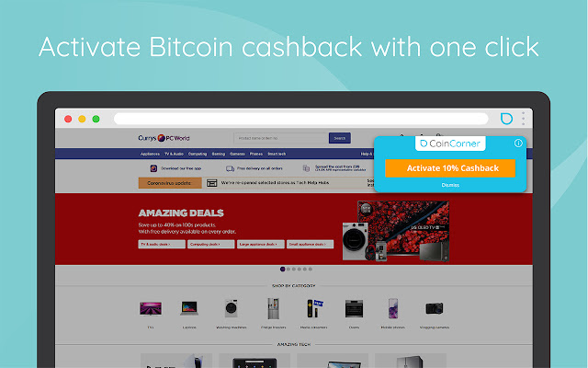Image resolution: width=588 pixels, height=368 pixels.
Task: Select the Fridge freezers category icon
Action: click(x=274, y=308)
